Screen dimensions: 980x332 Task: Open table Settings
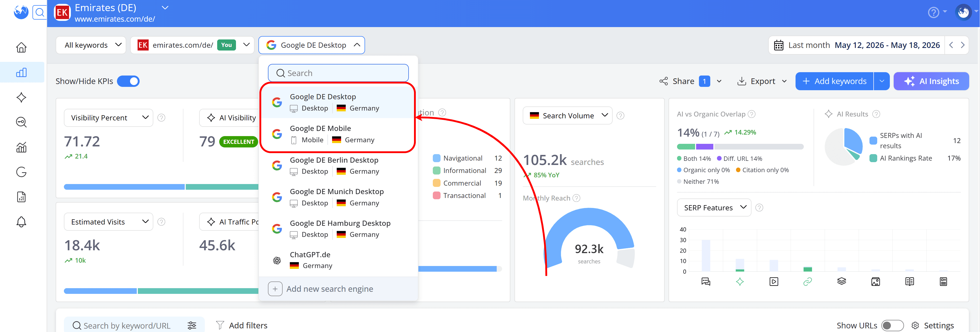tap(932, 326)
